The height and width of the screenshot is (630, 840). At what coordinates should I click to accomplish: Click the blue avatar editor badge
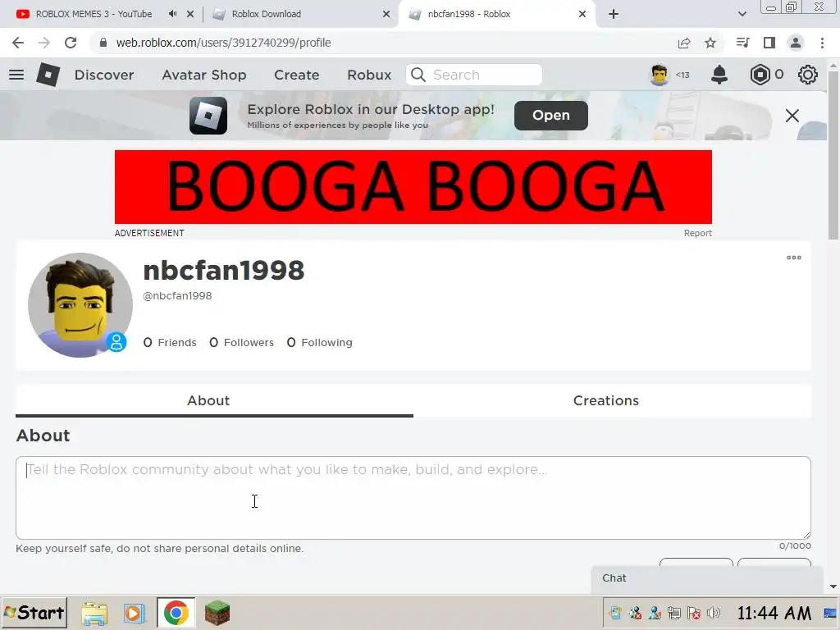click(116, 342)
